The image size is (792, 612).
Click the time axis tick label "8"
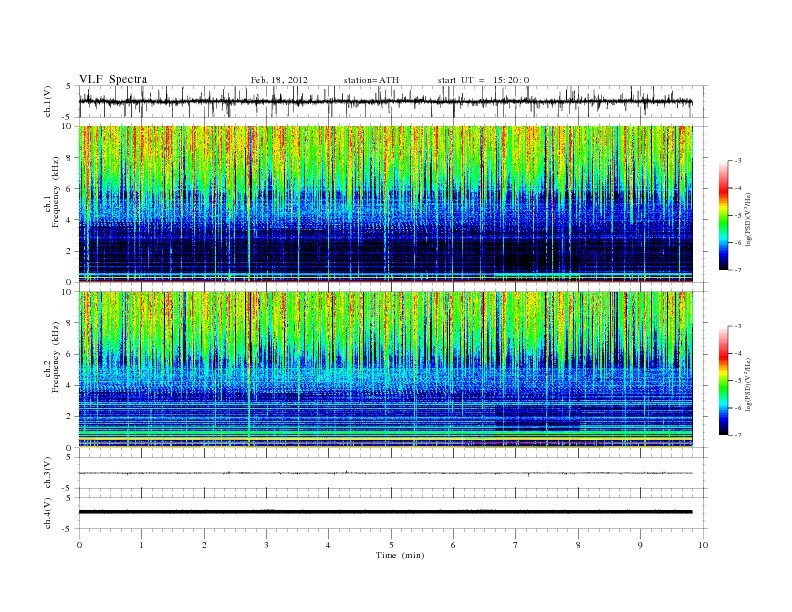click(x=578, y=545)
